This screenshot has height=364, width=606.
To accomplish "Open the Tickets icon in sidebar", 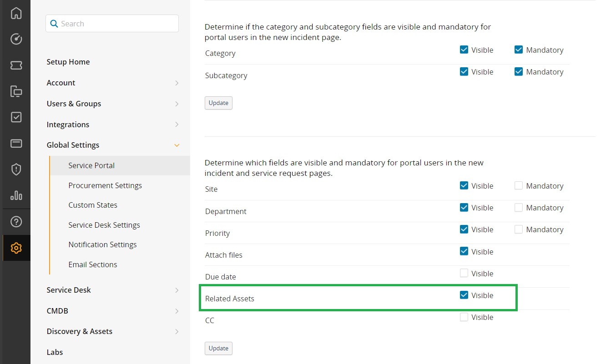I will (16, 65).
